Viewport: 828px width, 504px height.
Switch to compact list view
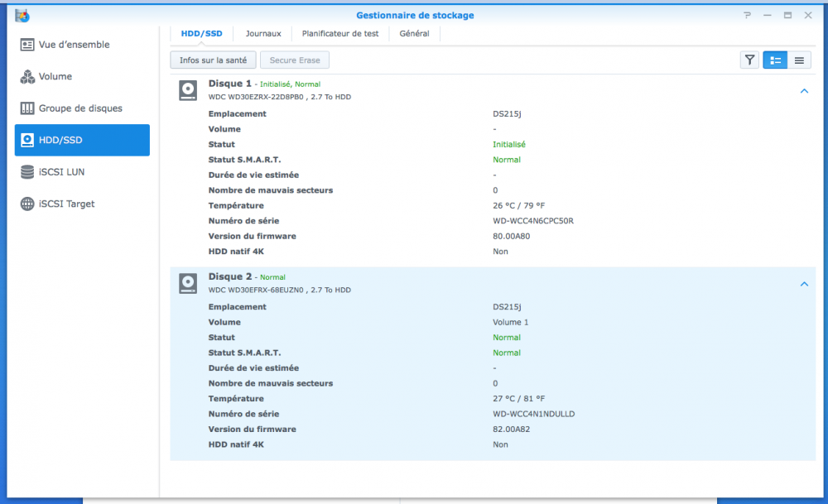click(x=799, y=60)
